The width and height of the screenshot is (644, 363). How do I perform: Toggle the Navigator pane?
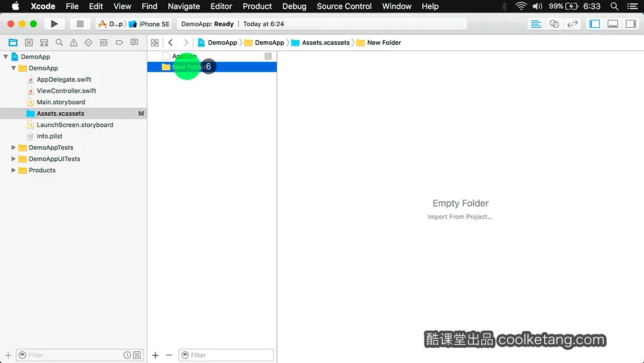(x=595, y=24)
